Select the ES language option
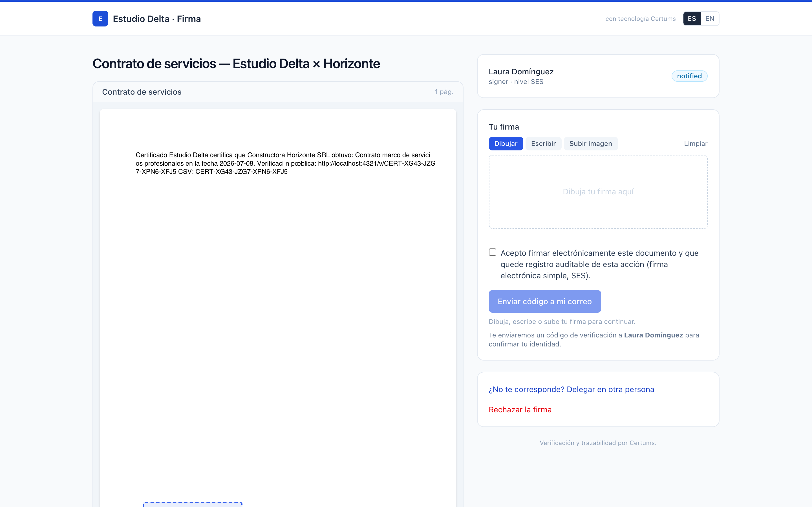 click(x=692, y=18)
